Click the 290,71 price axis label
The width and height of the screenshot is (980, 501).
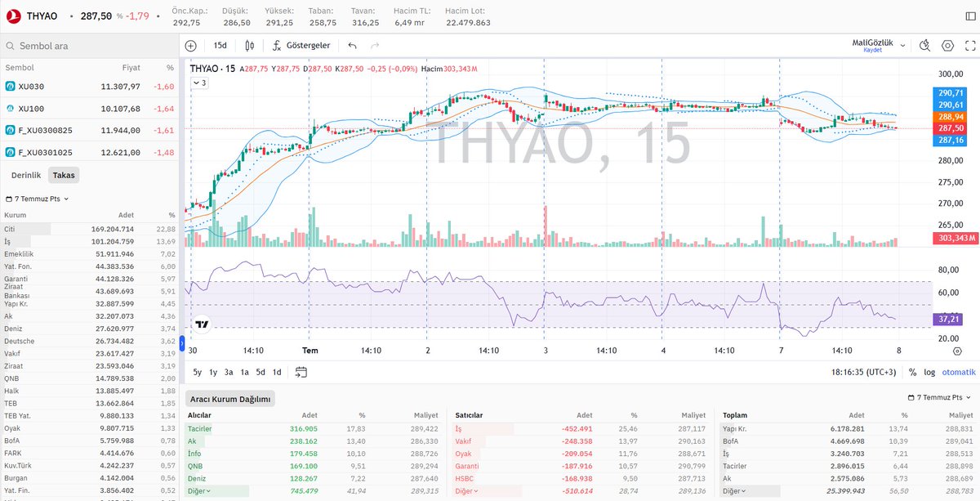[948, 94]
